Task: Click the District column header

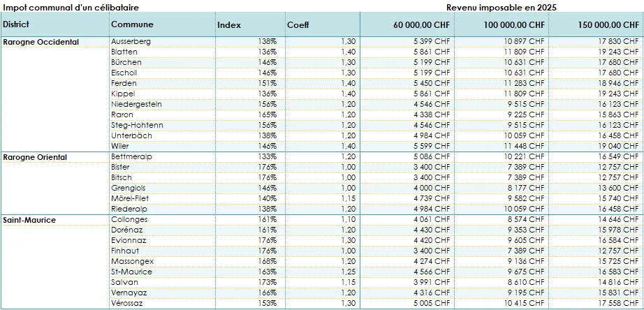Action: [x=15, y=24]
